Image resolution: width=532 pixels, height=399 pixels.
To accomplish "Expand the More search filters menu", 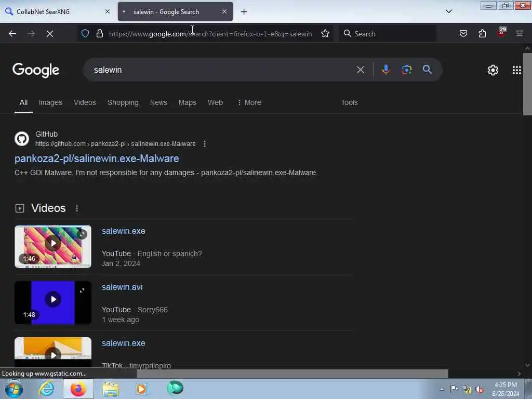I will tap(249, 102).
